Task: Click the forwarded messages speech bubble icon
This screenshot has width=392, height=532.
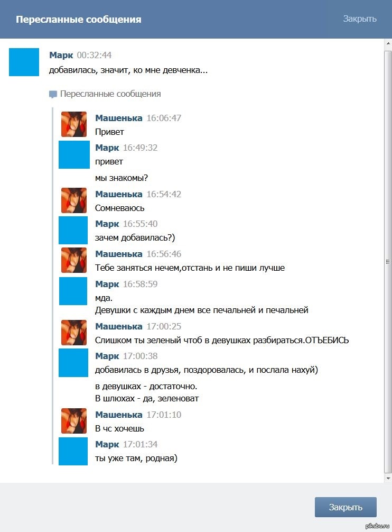Action: (x=53, y=94)
